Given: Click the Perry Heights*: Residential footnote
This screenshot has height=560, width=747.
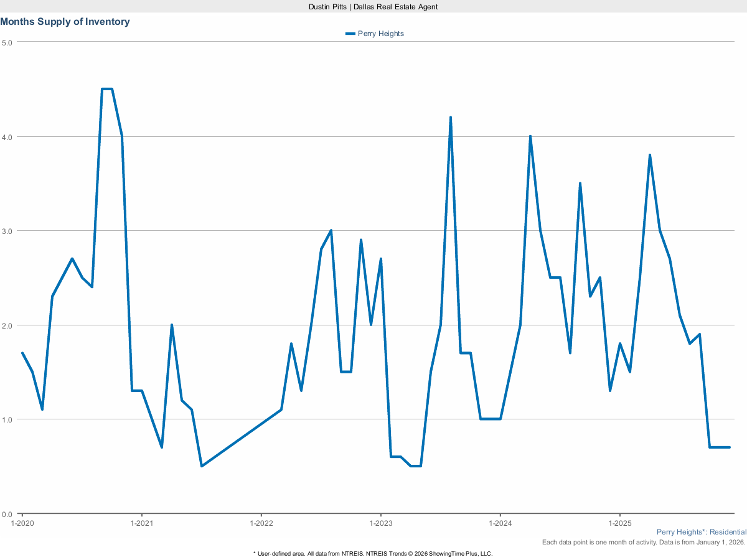Looking at the screenshot, I should point(701,532).
